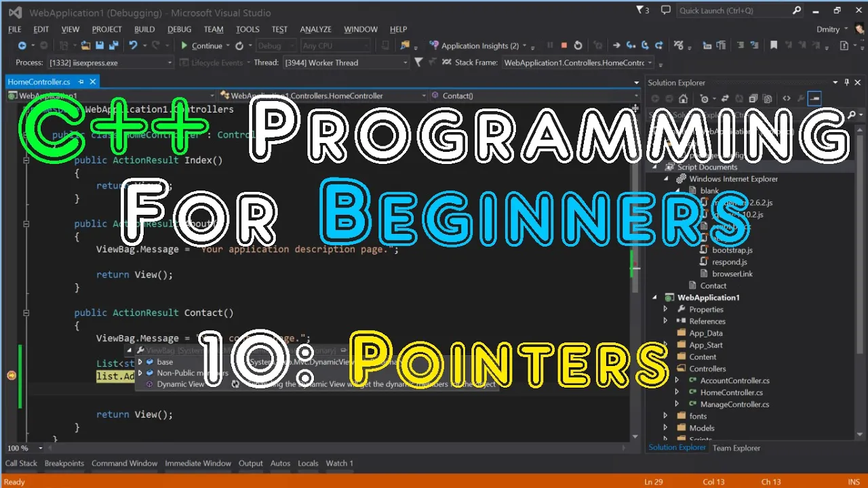Click the Restart debugging icon
868x488 pixels.
pos(578,45)
